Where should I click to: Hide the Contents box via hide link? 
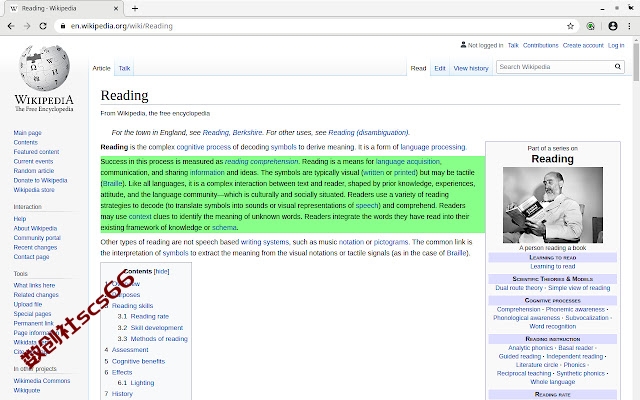[x=162, y=271]
